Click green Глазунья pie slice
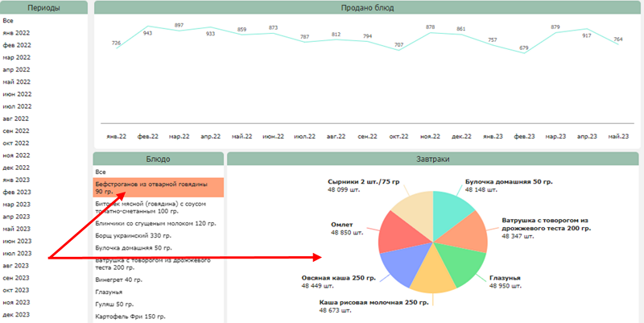The width and height of the screenshot is (644, 323). click(x=461, y=264)
